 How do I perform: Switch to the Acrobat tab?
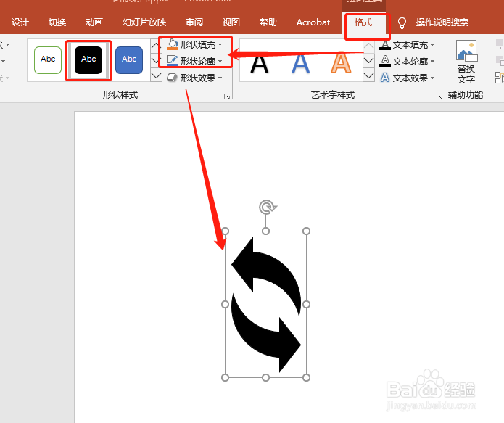pos(313,22)
